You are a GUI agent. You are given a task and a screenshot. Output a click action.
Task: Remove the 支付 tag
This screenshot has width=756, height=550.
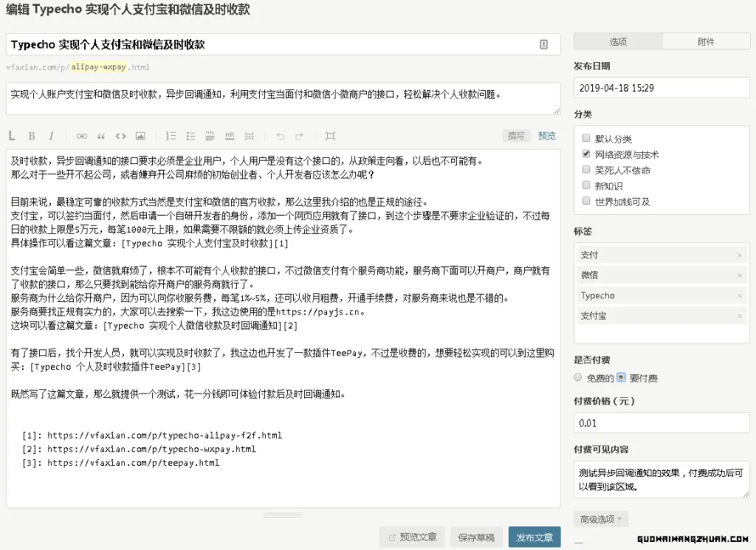740,255
